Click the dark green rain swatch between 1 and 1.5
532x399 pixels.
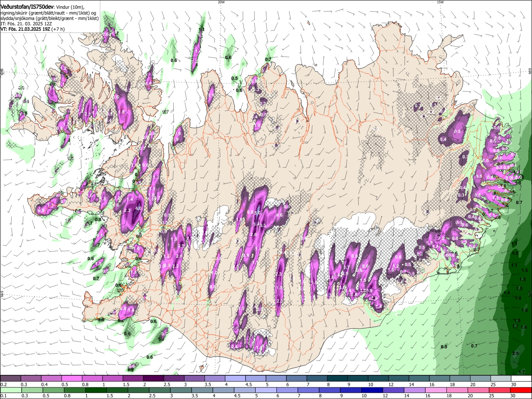click(x=96, y=390)
